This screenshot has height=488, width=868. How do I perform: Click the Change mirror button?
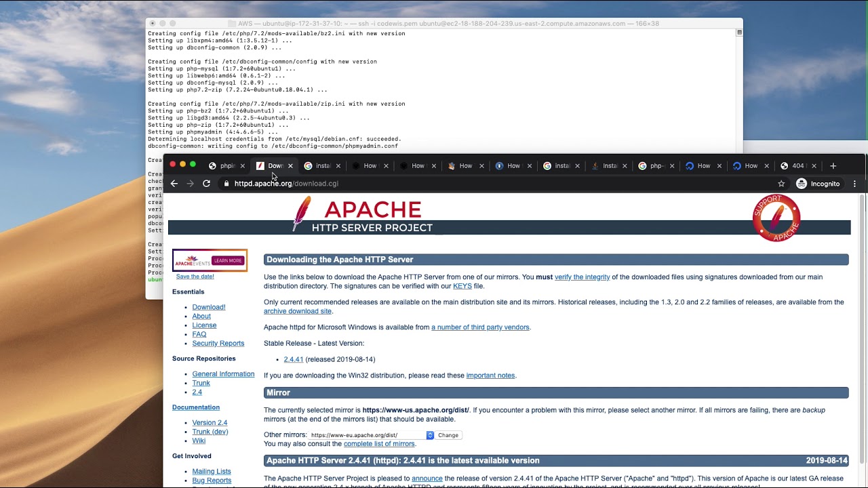[448, 435]
